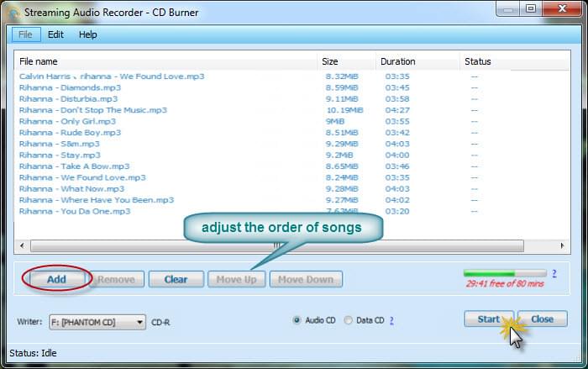Screen dimensions: 588x369
Task: Move the selected song up
Action: tap(237, 279)
